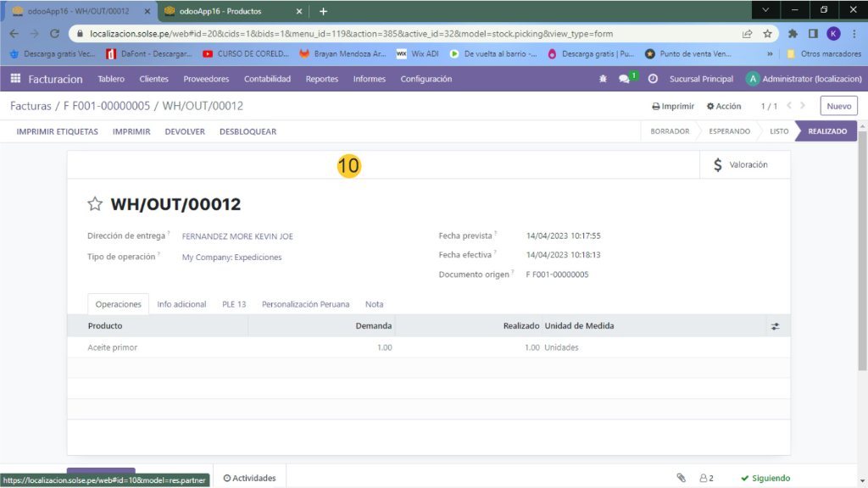Click the column settings adjust icon
Image resolution: width=868 pixels, height=488 pixels.
click(774, 325)
